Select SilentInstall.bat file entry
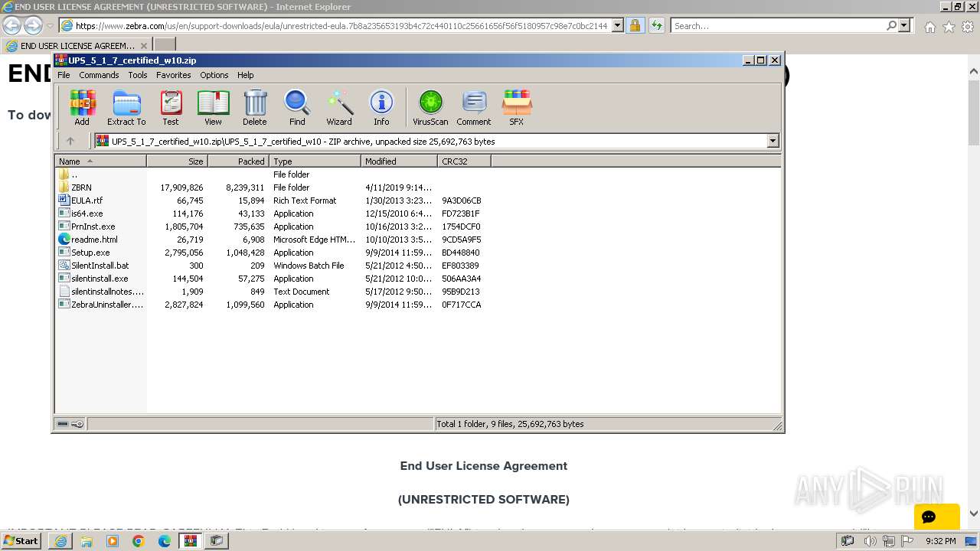This screenshot has height=551, width=980. [100, 266]
